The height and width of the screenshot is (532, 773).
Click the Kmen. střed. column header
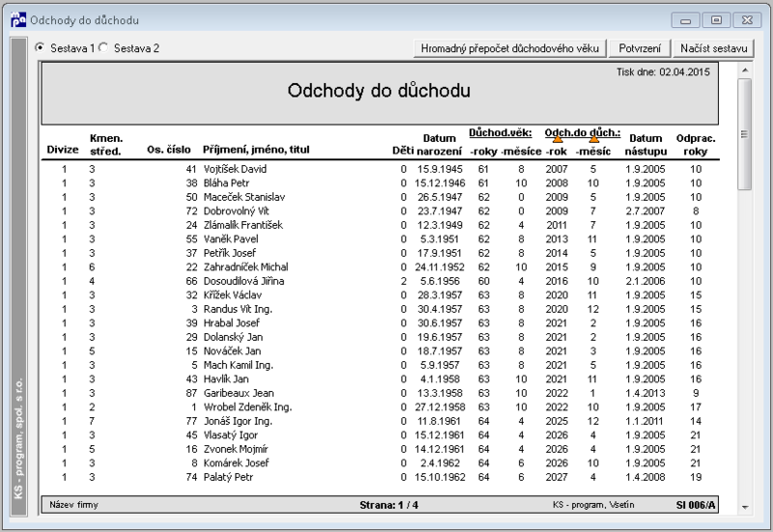pos(105,145)
